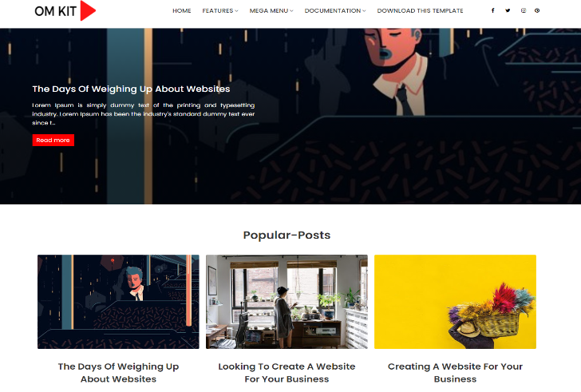The image size is (581, 392).
Task: Click the OM KIT red play logo
Action: coord(88,10)
